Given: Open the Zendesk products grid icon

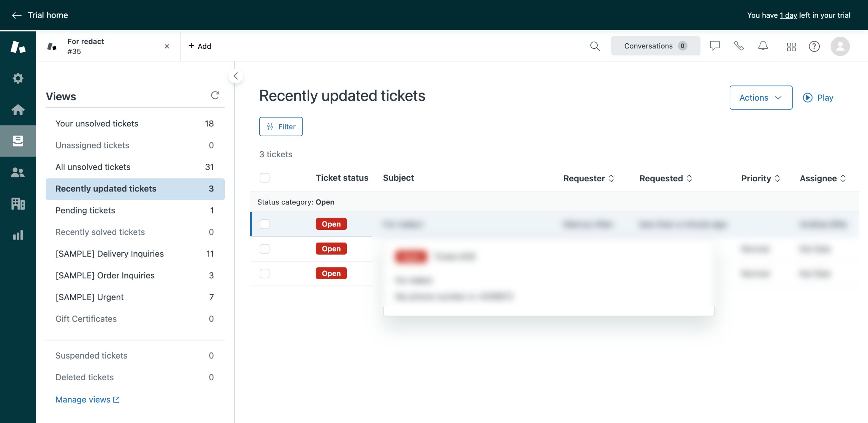Looking at the screenshot, I should coord(791,46).
